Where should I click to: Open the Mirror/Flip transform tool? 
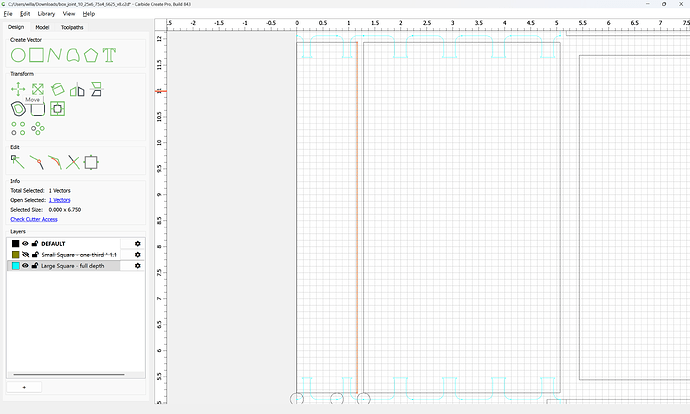pyautogui.click(x=77, y=89)
